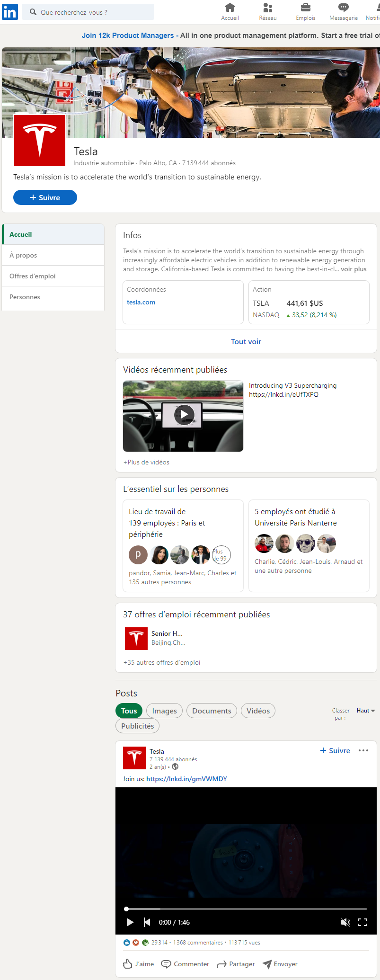Click the search magnifier icon

[x=33, y=12]
